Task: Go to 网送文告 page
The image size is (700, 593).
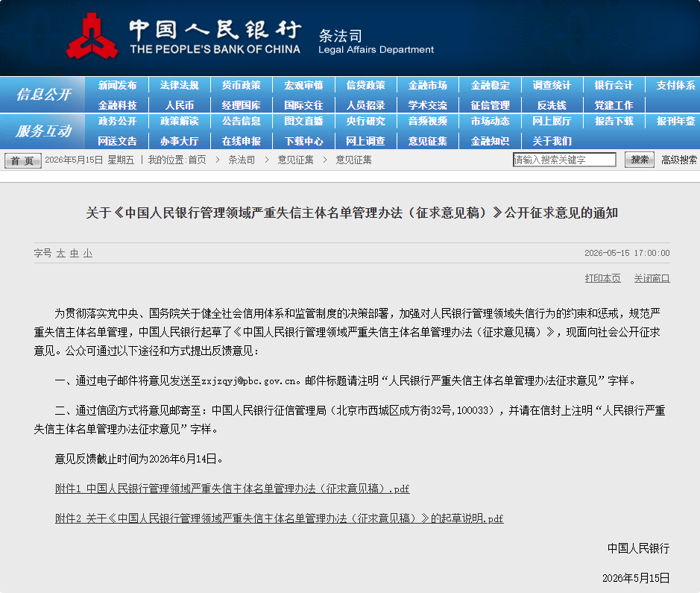Action: click(117, 141)
